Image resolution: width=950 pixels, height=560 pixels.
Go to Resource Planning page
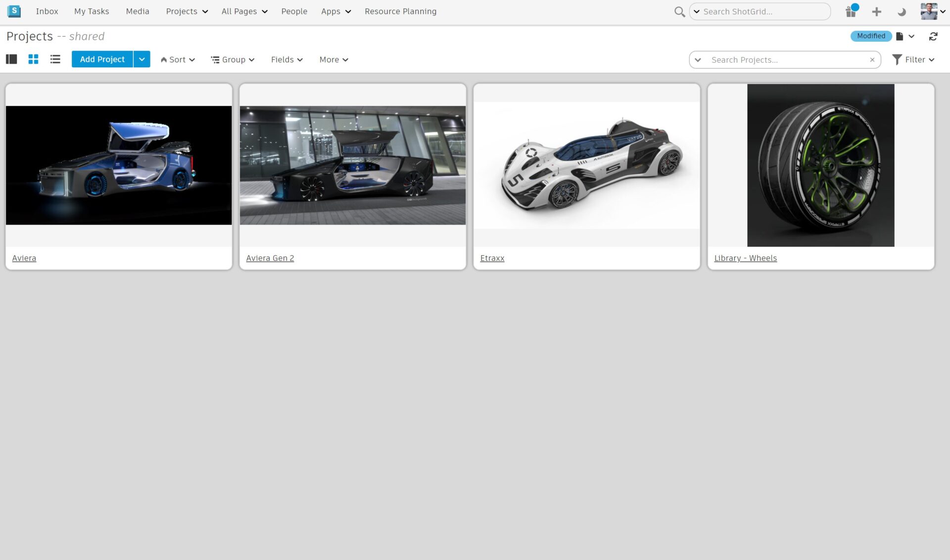coord(400,11)
